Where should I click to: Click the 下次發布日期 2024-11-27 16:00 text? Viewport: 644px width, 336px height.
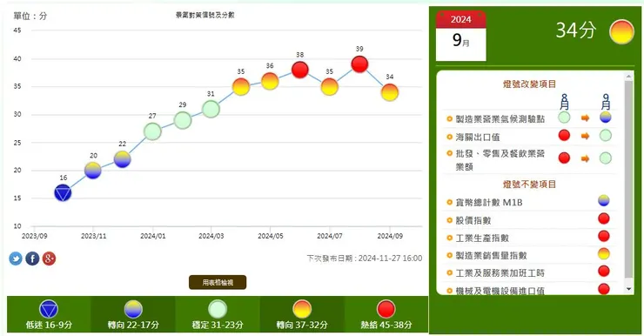[x=365, y=259]
